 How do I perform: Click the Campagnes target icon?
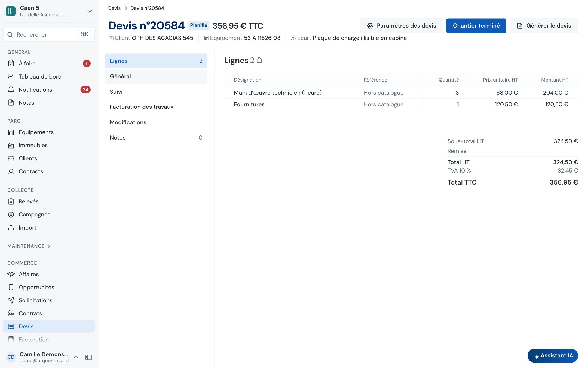tap(11, 215)
